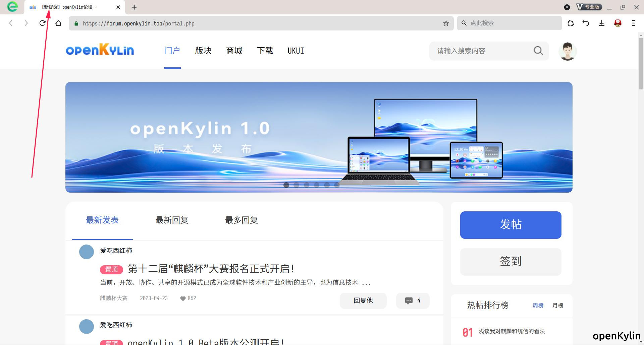Open the 版块 navigation item
This screenshot has width=644, height=345.
click(x=203, y=51)
